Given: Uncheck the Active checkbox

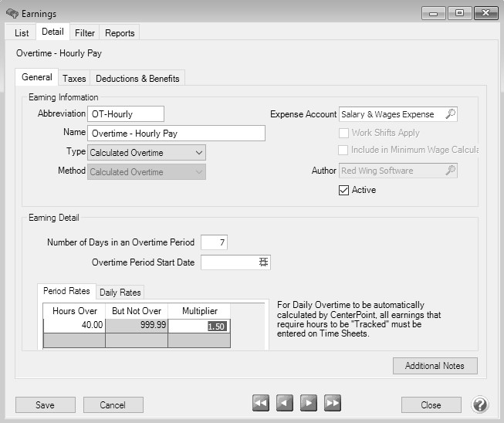Looking at the screenshot, I should tap(344, 190).
